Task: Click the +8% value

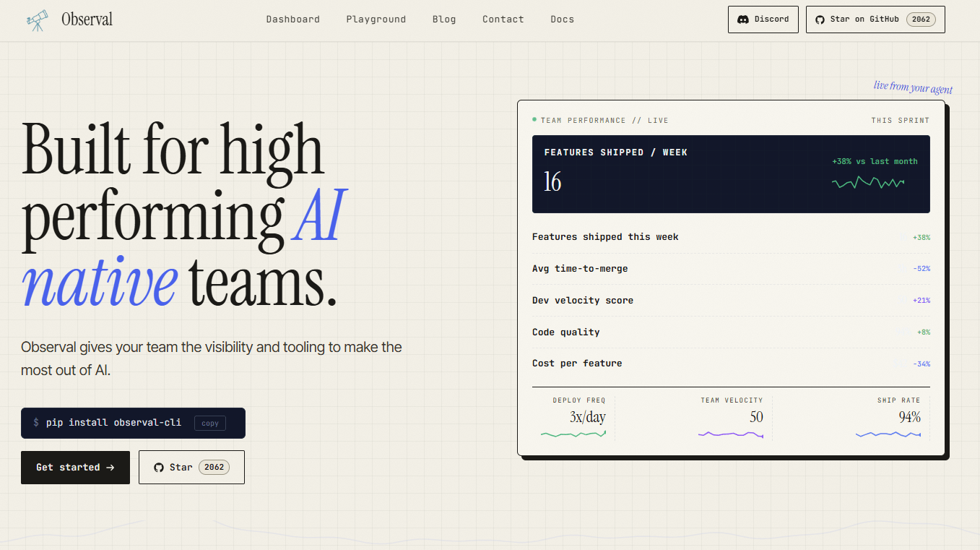Action: pos(923,332)
